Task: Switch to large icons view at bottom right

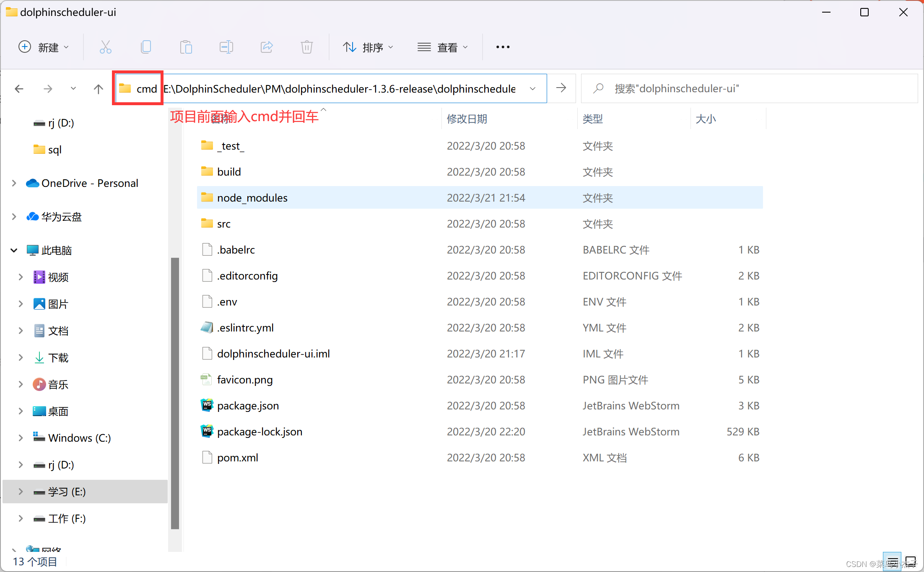Action: [x=911, y=561]
